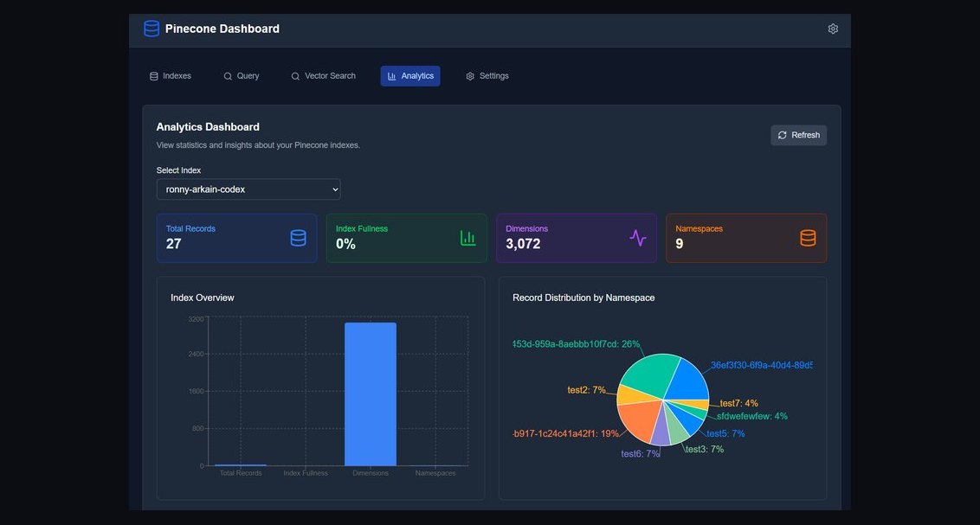
Task: Click the Query tab magnifier icon
Action: coord(228,76)
